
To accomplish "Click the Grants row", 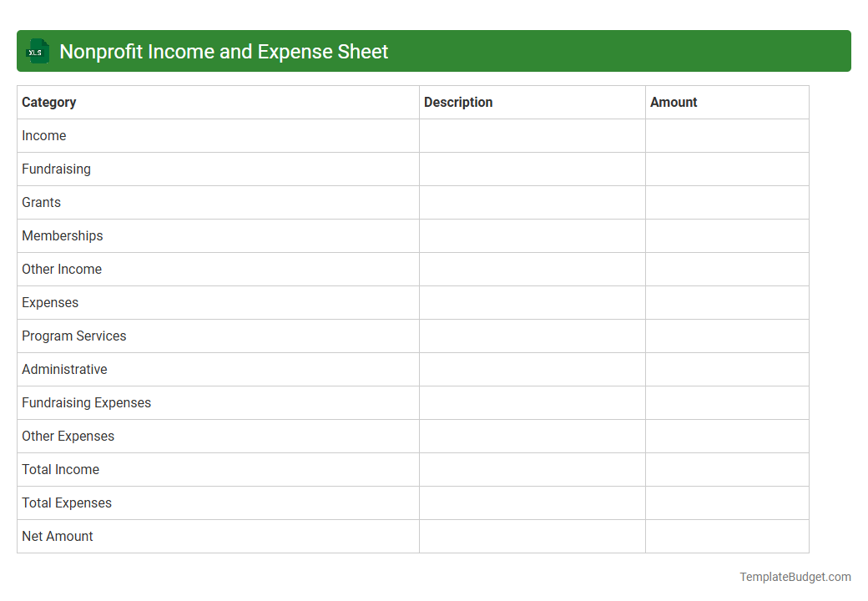I will point(41,202).
